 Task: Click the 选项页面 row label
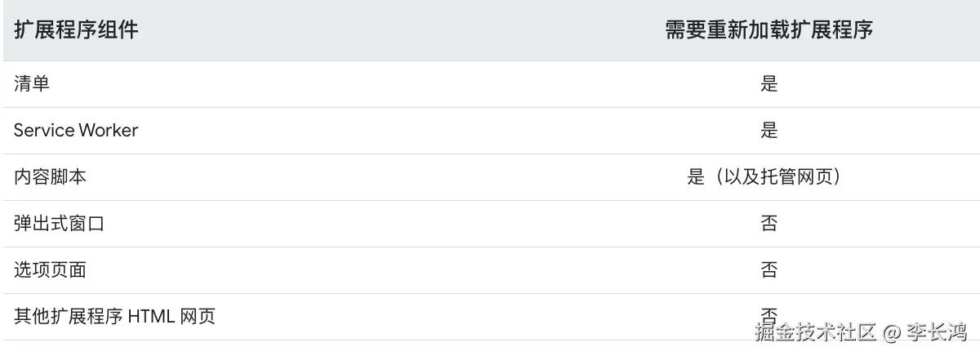[50, 269]
